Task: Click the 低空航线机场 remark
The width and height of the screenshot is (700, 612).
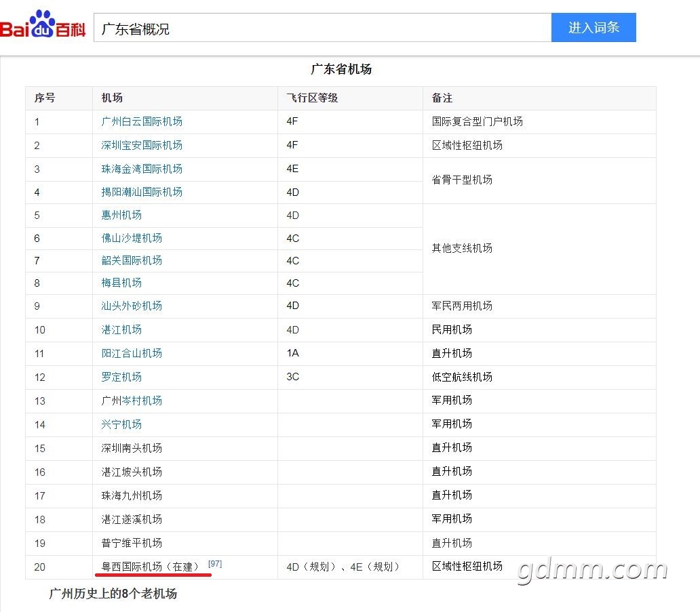Action: [x=462, y=376]
